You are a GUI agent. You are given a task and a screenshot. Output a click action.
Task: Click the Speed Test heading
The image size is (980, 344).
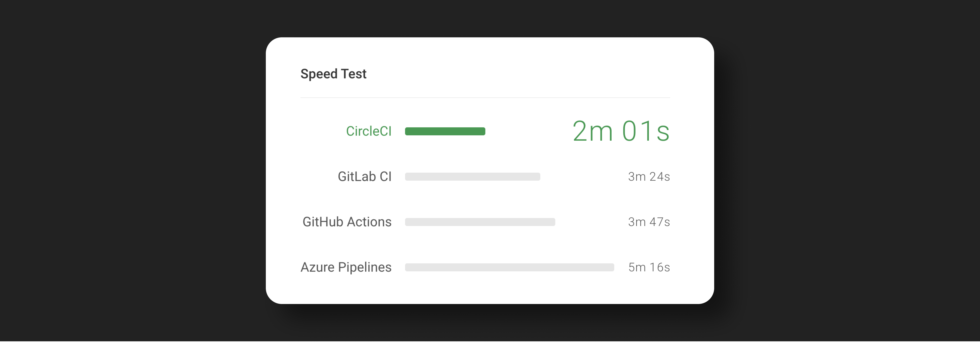[x=333, y=74]
